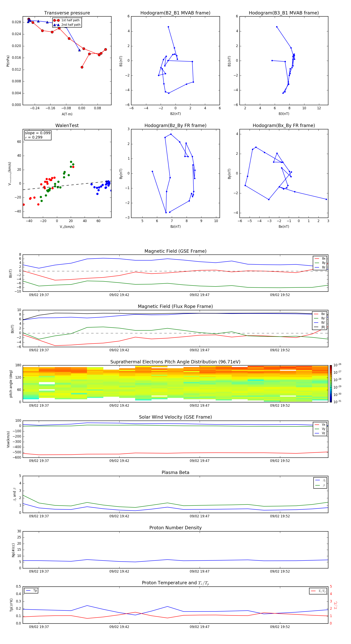351x644 pixels.
Task: Click the 'Hodogram(B2_B1 MVAB frame)' title
Action: pos(175,13)
